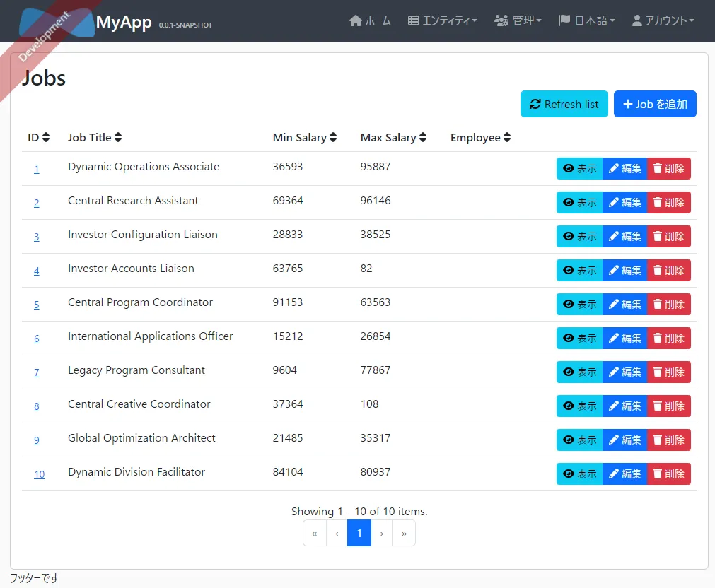Open job ID 8 link
This screenshot has width=715, height=588.
coord(37,406)
